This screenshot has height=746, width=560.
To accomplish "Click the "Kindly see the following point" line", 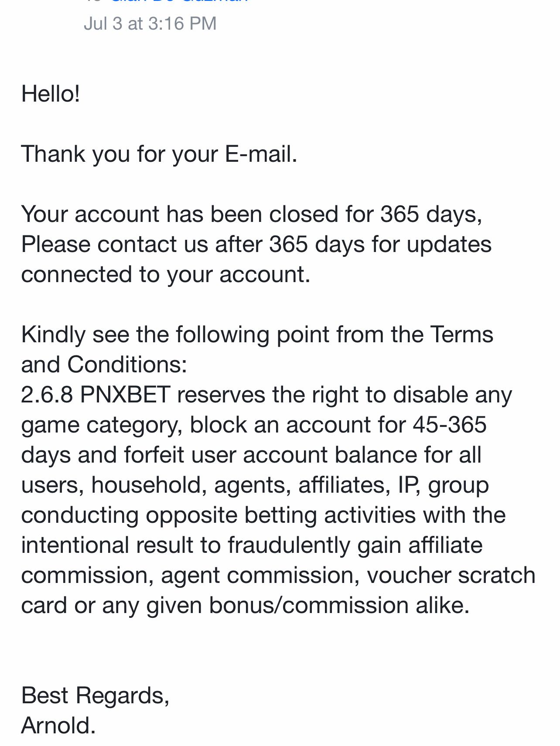I will click(x=257, y=334).
